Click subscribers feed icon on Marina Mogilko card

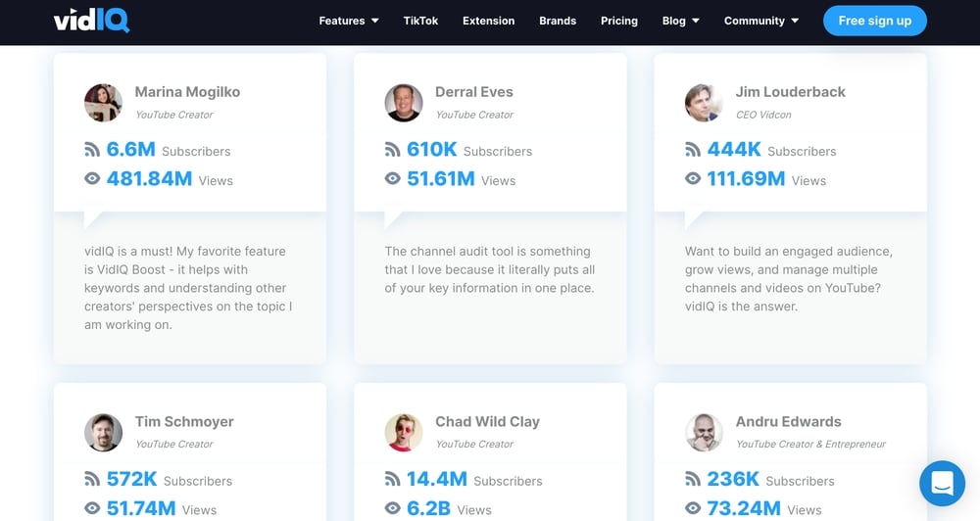coord(92,150)
